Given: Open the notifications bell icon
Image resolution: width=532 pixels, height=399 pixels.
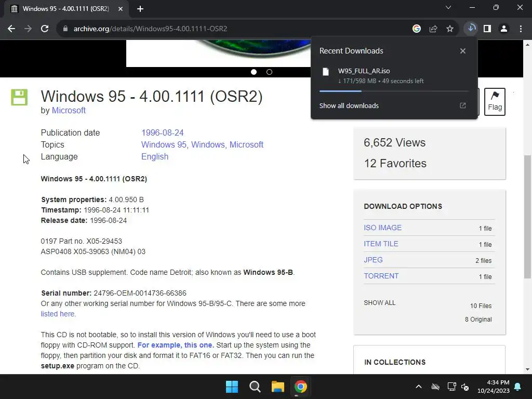Looking at the screenshot, I should pos(518,387).
